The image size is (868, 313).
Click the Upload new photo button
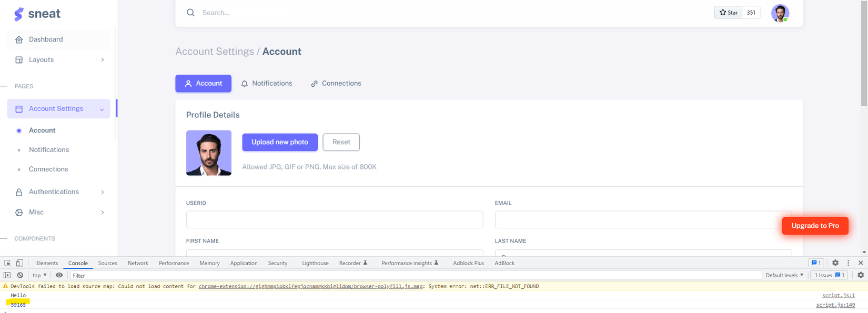[279, 142]
